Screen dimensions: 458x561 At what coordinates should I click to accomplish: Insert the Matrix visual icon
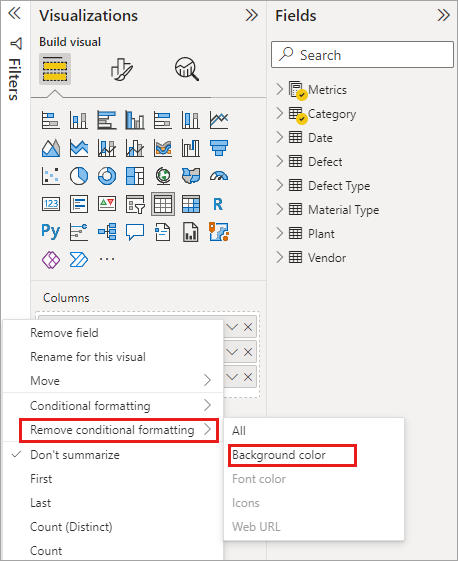(x=191, y=204)
